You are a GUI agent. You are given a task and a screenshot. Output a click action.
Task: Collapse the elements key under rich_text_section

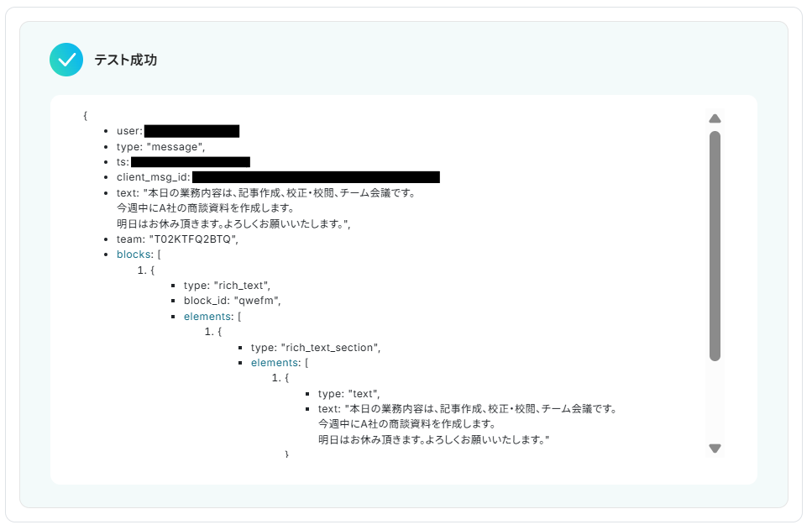click(275, 363)
